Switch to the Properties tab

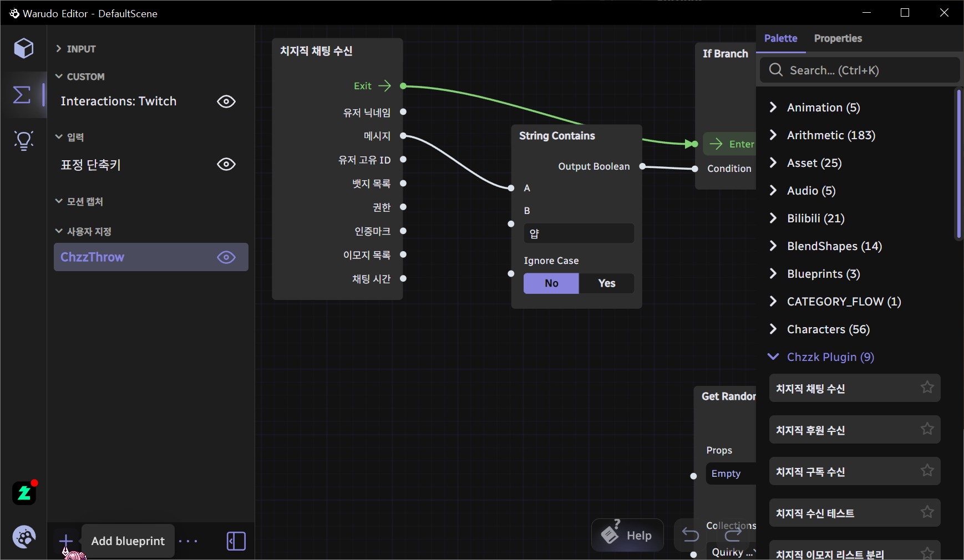tap(838, 38)
